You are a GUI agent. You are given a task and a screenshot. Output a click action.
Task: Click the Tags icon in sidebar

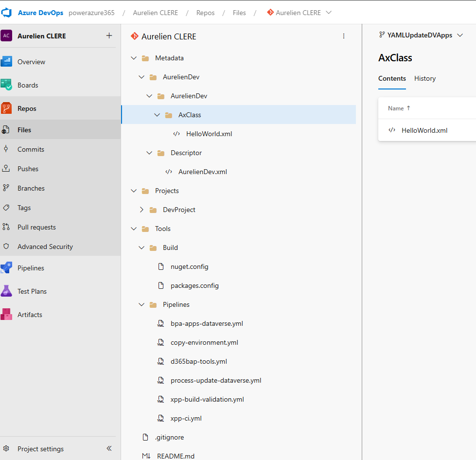tap(6, 208)
